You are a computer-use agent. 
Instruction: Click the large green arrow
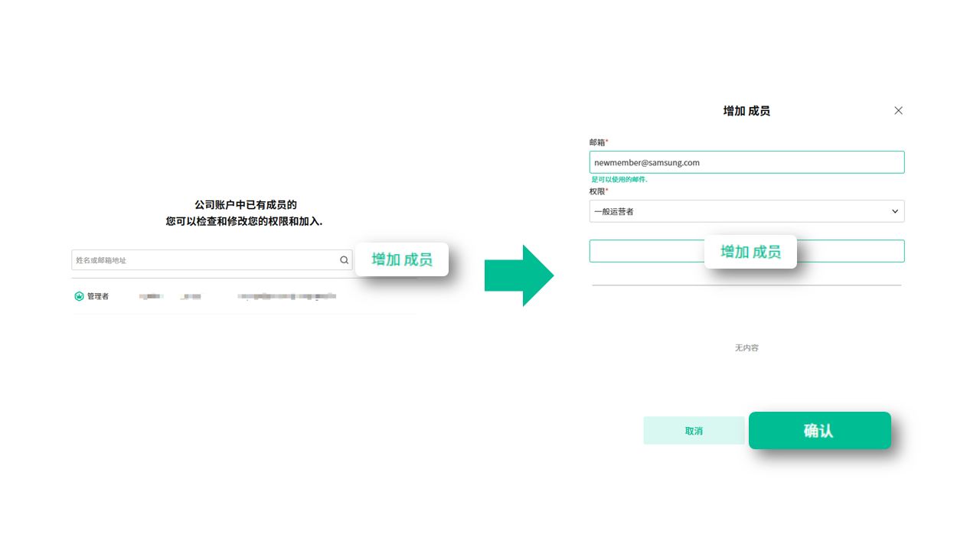(519, 275)
